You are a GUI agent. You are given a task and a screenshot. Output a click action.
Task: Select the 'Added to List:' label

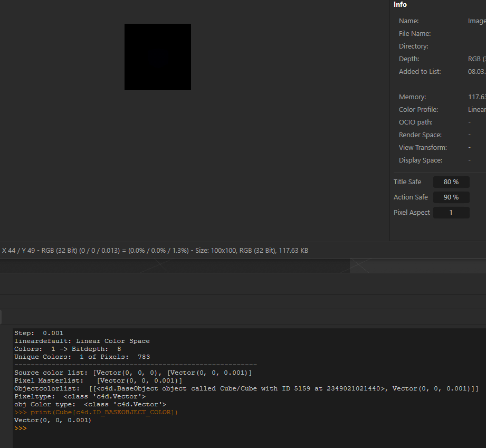click(420, 72)
